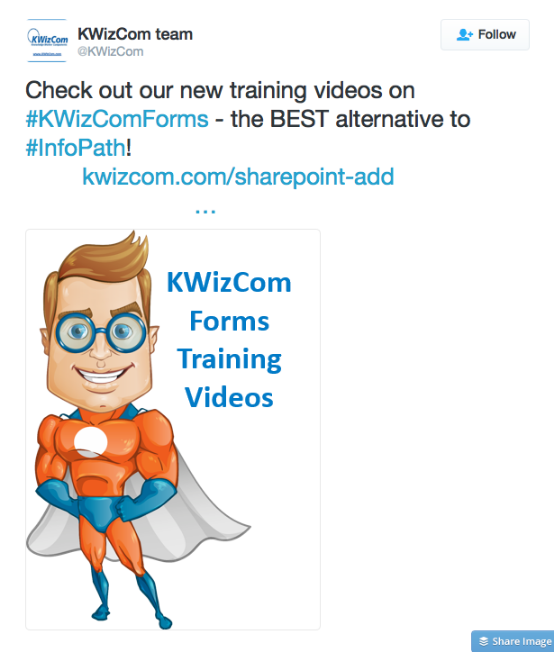Open the KWizCom team display name
This screenshot has width=554, height=652.
click(x=135, y=34)
